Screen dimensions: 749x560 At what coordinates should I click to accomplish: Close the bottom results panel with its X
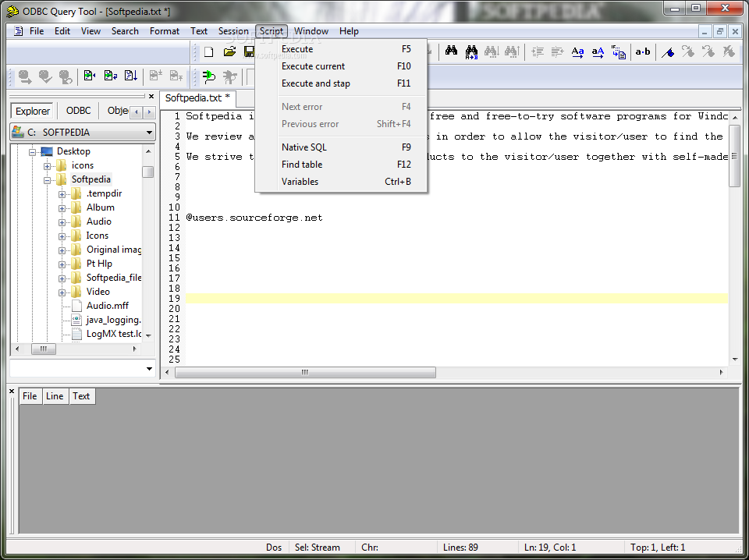(x=12, y=391)
